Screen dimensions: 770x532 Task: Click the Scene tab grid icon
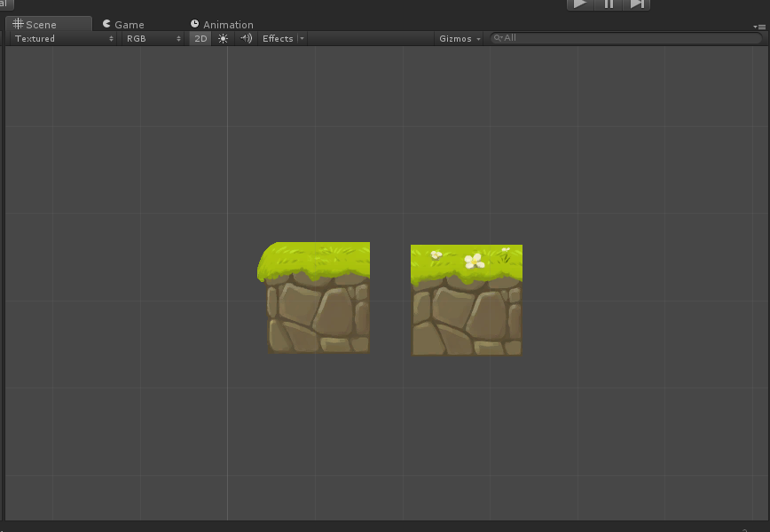coord(18,24)
